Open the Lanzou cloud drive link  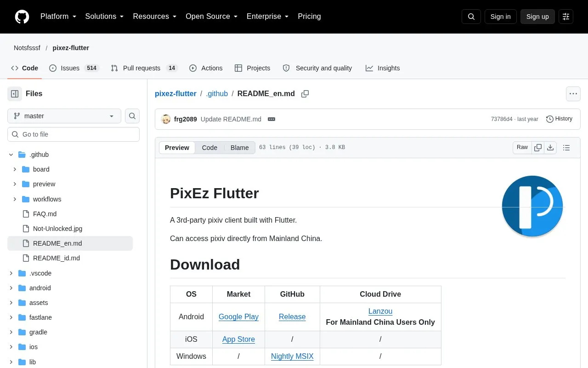pyautogui.click(x=380, y=311)
